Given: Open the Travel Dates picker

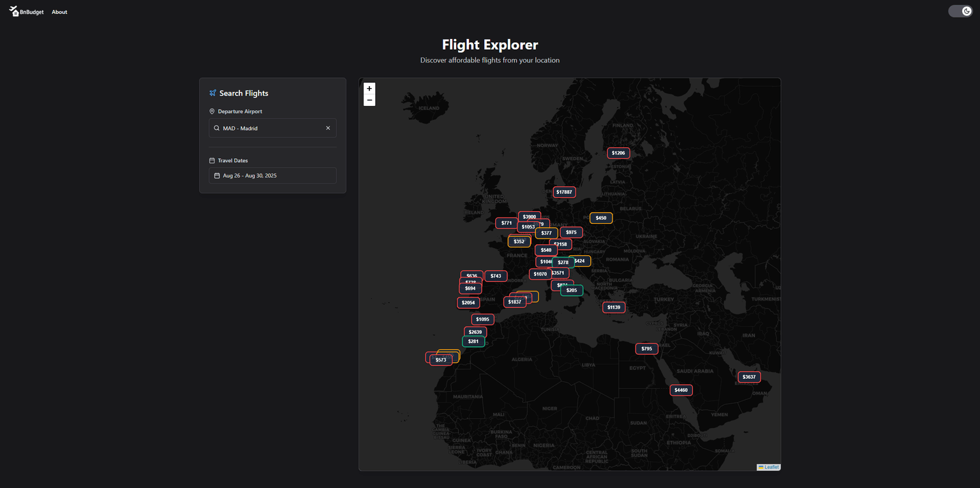Looking at the screenshot, I should coord(272,175).
